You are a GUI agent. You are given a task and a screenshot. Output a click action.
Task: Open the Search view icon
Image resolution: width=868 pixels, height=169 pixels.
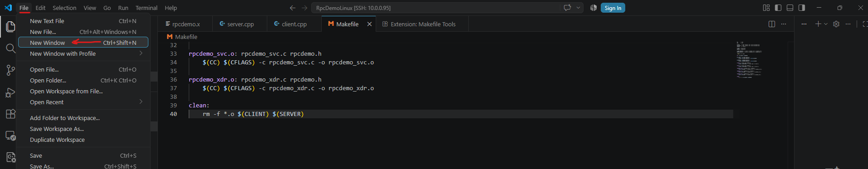10,48
